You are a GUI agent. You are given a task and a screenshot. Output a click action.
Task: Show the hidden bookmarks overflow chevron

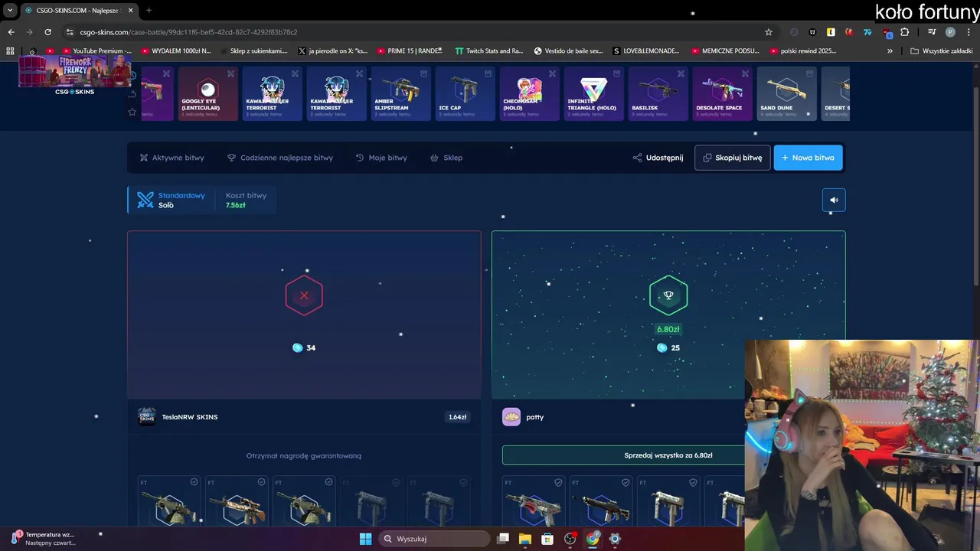tap(890, 51)
